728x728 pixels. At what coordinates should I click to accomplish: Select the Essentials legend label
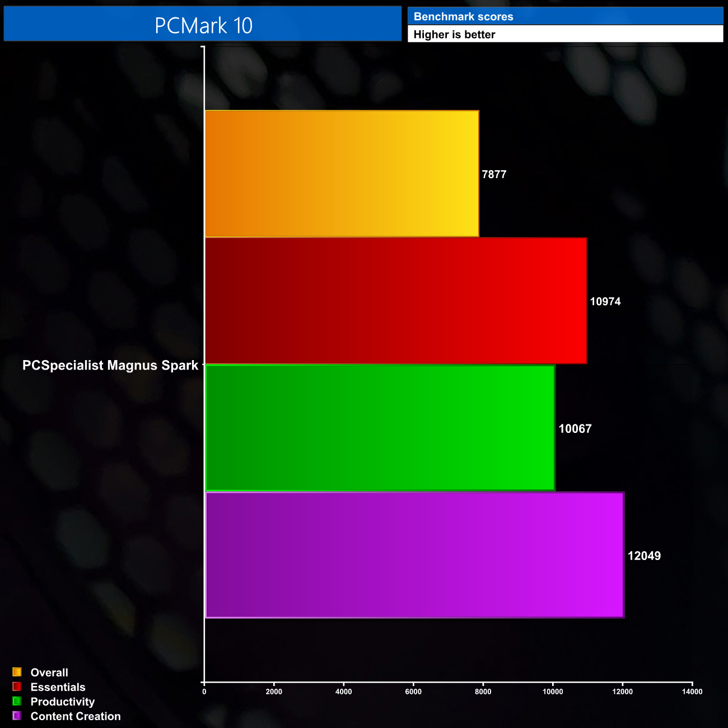point(58,687)
